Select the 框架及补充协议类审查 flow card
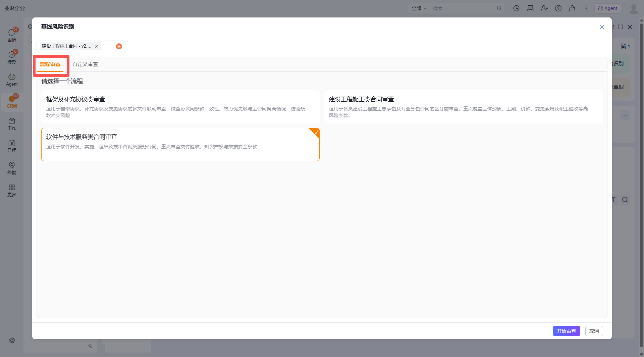The height and width of the screenshot is (357, 644). point(180,107)
